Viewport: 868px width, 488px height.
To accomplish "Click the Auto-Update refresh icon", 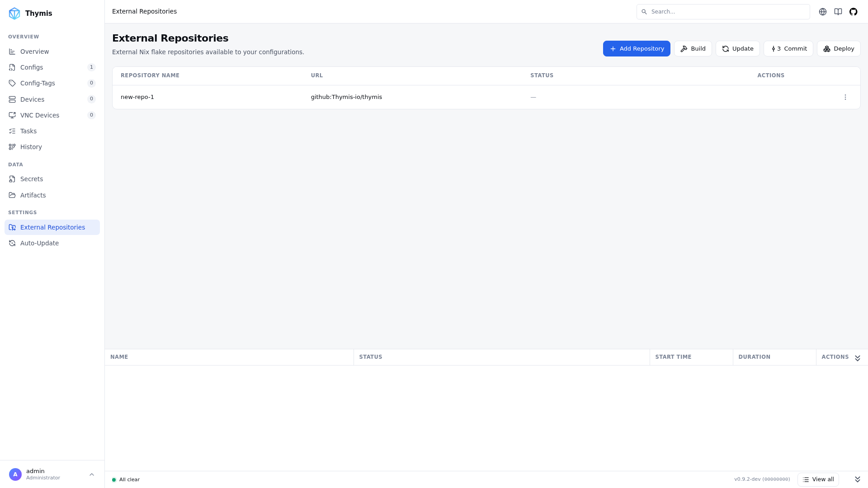I will [12, 243].
